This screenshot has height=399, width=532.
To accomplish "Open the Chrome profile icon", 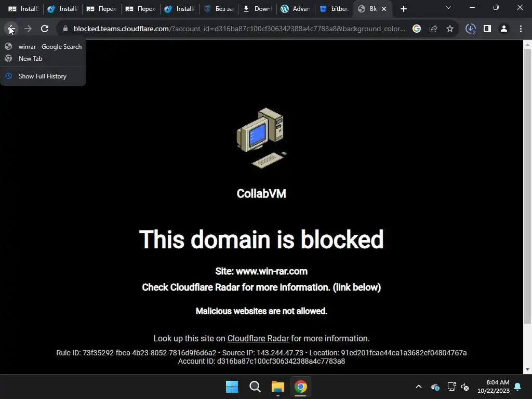I will click(x=504, y=29).
